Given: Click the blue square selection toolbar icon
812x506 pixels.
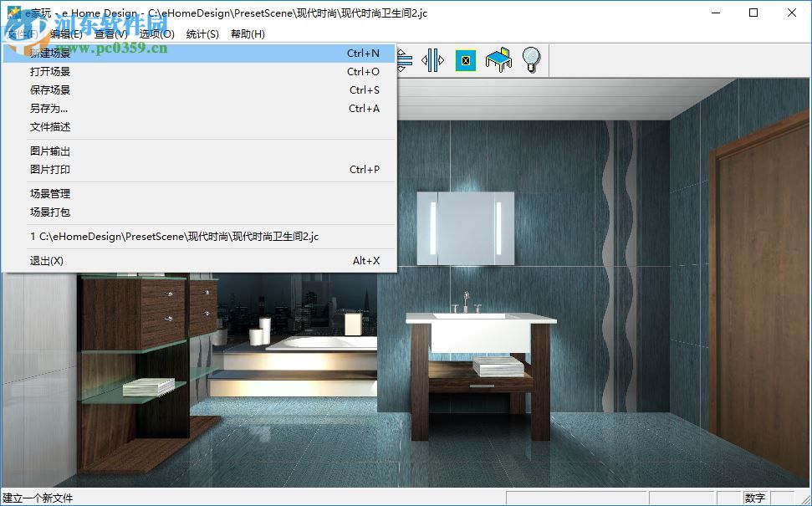Looking at the screenshot, I should (466, 60).
